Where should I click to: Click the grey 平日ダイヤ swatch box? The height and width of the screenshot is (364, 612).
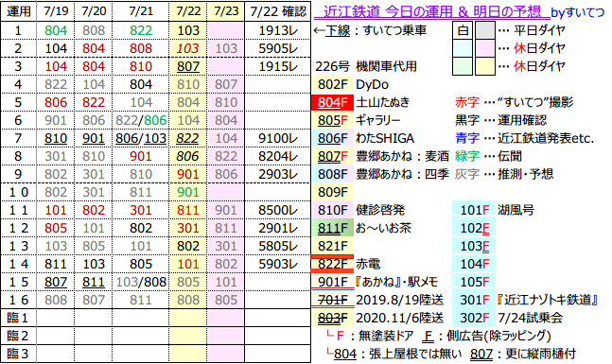click(485, 30)
